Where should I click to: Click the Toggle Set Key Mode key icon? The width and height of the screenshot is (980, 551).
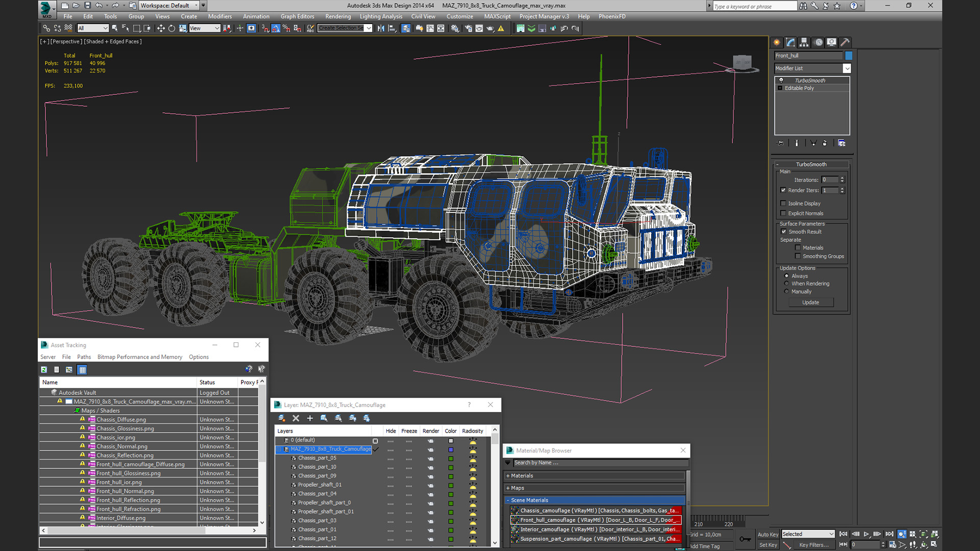click(x=745, y=539)
